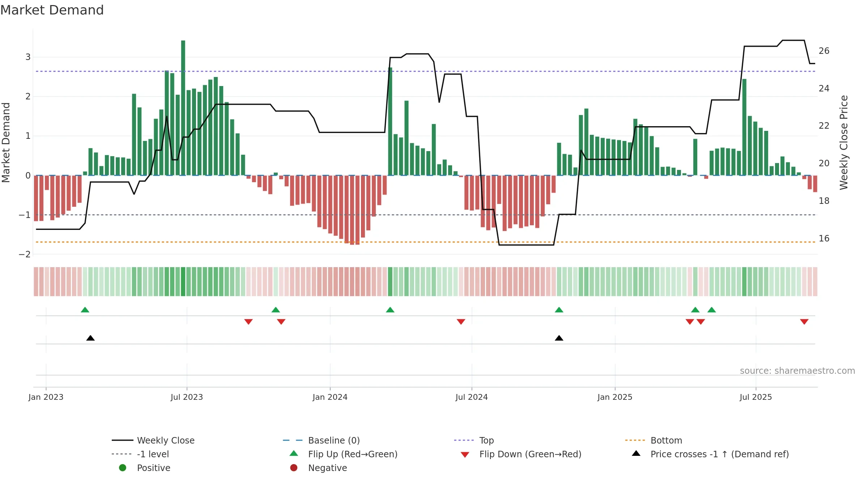
Task: Click the Market Demand chart title
Action: pos(52,10)
